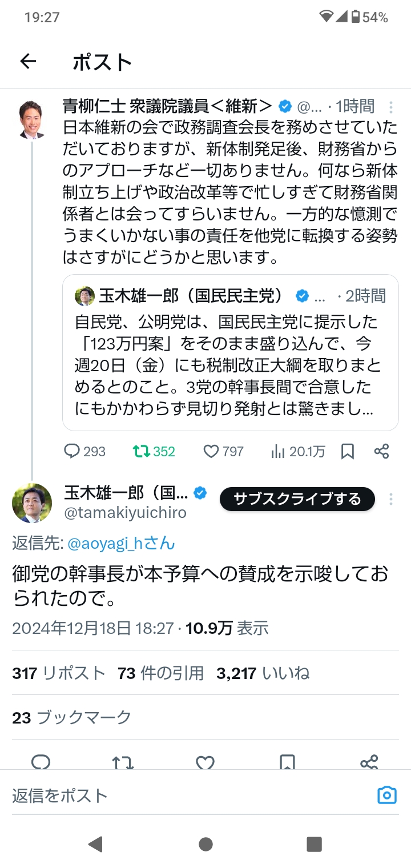This screenshot has height=868, width=411.
Task: Focus the 返信をポスト input field
Action: pyautogui.click(x=188, y=795)
